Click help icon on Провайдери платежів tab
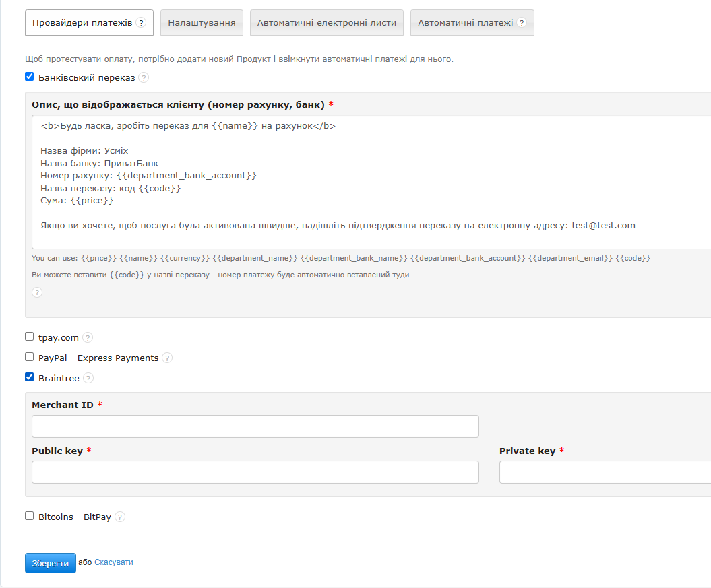Viewport: 711px width, 588px height. coord(141,22)
